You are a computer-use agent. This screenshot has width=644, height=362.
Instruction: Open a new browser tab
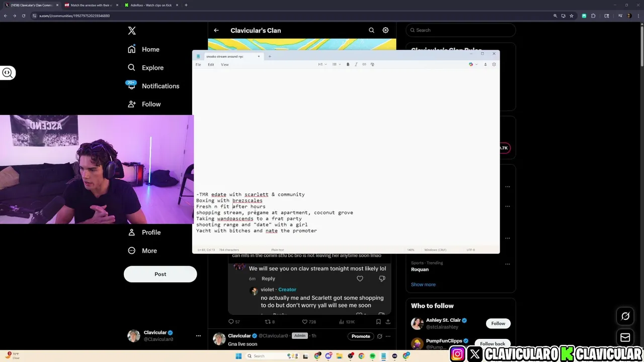point(186,5)
